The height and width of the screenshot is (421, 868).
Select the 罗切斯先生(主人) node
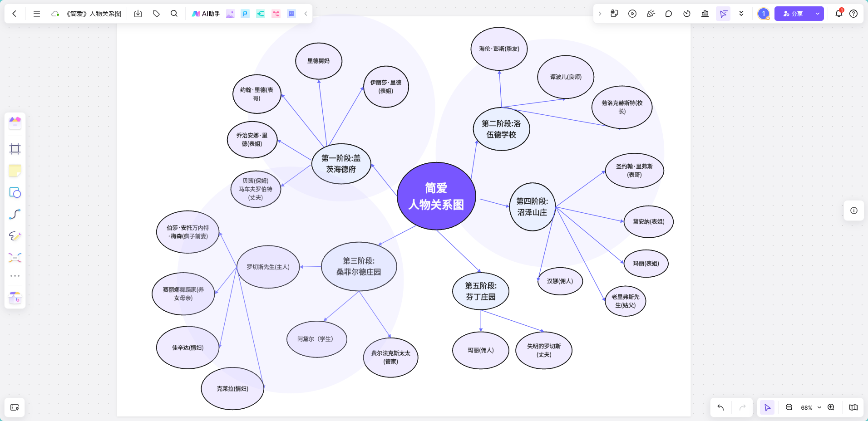[x=268, y=267]
